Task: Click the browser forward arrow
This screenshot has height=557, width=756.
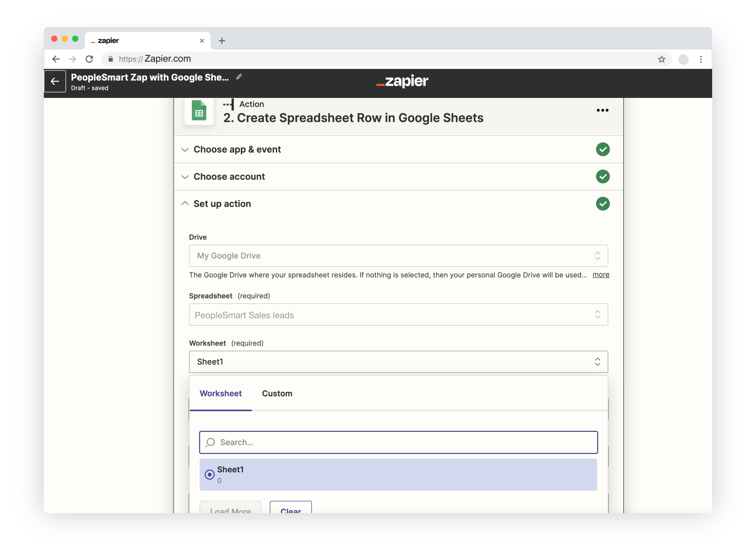Action: pos(72,59)
